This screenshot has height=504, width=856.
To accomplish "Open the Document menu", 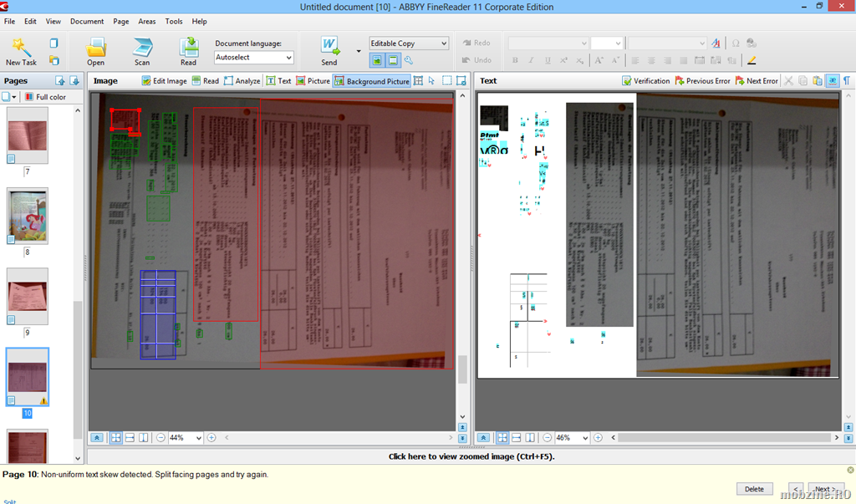I will [87, 21].
